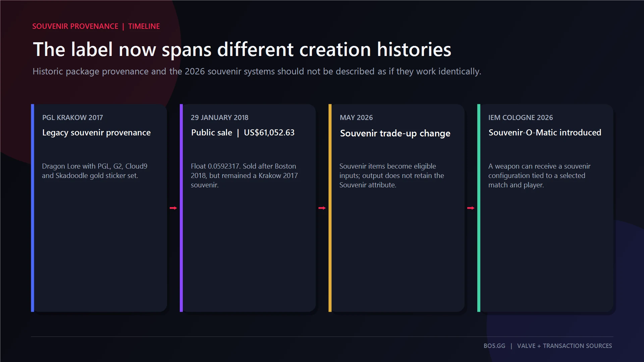The image size is (644, 362).
Task: Click the 'SOUVENIR PROVENANCE' header label
Action: 75,26
